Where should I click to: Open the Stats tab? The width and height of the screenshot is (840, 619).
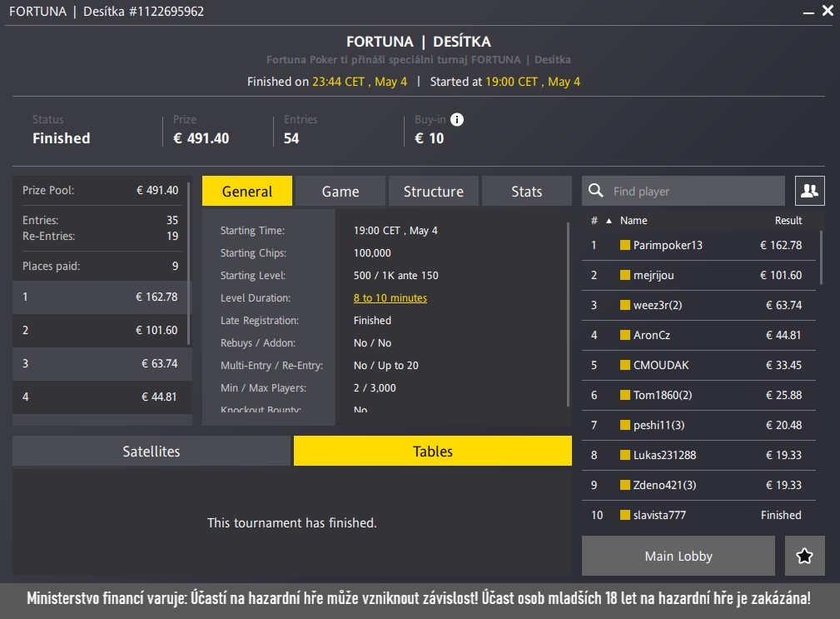coord(526,190)
